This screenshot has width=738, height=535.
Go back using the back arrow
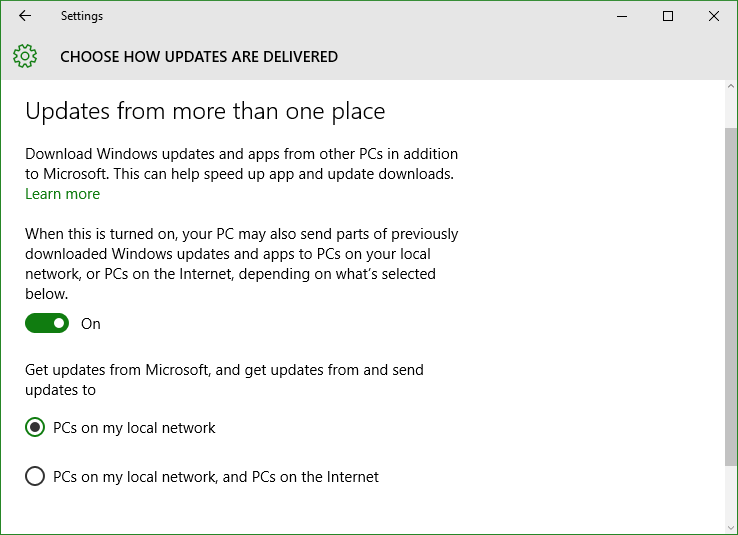[x=25, y=16]
